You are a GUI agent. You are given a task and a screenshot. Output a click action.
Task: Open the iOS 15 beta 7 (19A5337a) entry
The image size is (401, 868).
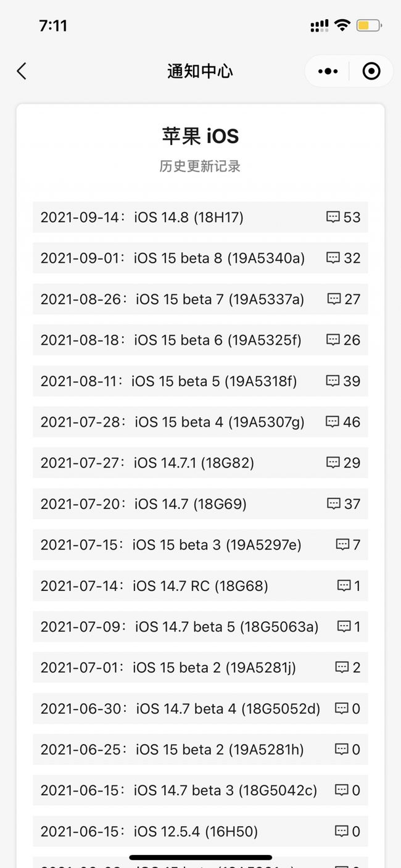(173, 299)
